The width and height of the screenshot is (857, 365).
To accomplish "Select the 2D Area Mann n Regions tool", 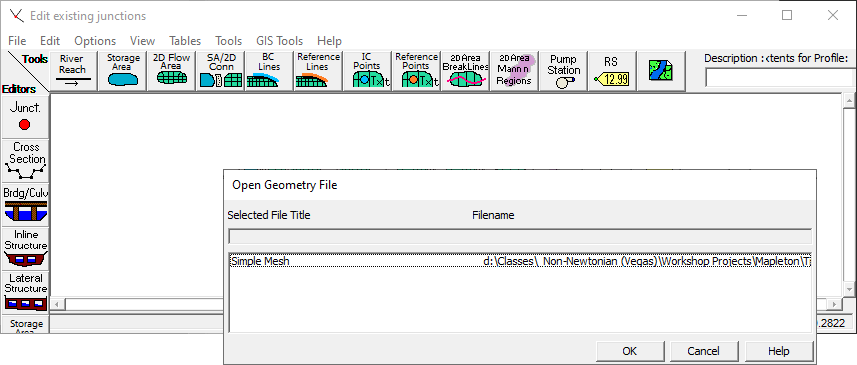I will point(514,70).
